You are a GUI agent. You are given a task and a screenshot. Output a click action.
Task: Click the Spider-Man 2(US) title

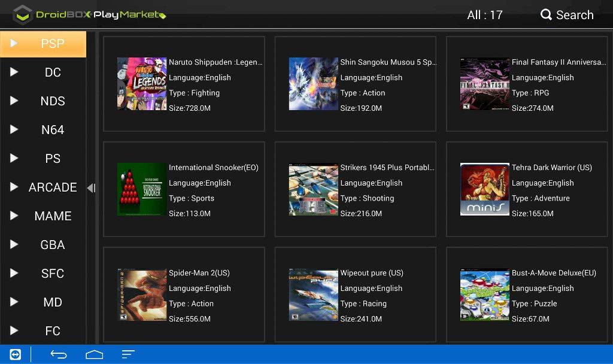[199, 273]
